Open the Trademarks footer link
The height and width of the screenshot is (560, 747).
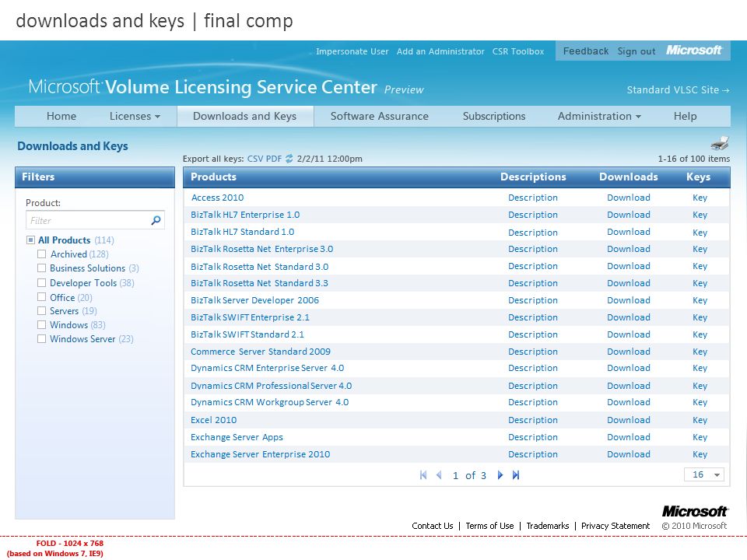coord(547,526)
